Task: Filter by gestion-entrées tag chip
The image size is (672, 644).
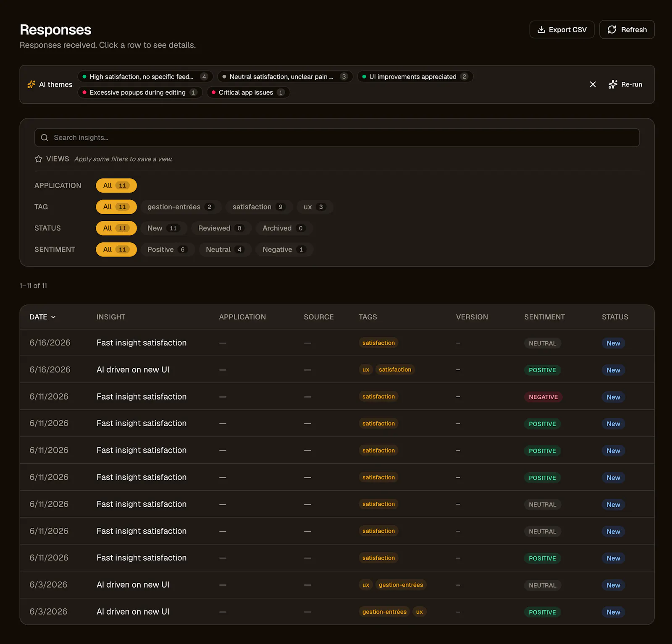Action: (x=181, y=207)
